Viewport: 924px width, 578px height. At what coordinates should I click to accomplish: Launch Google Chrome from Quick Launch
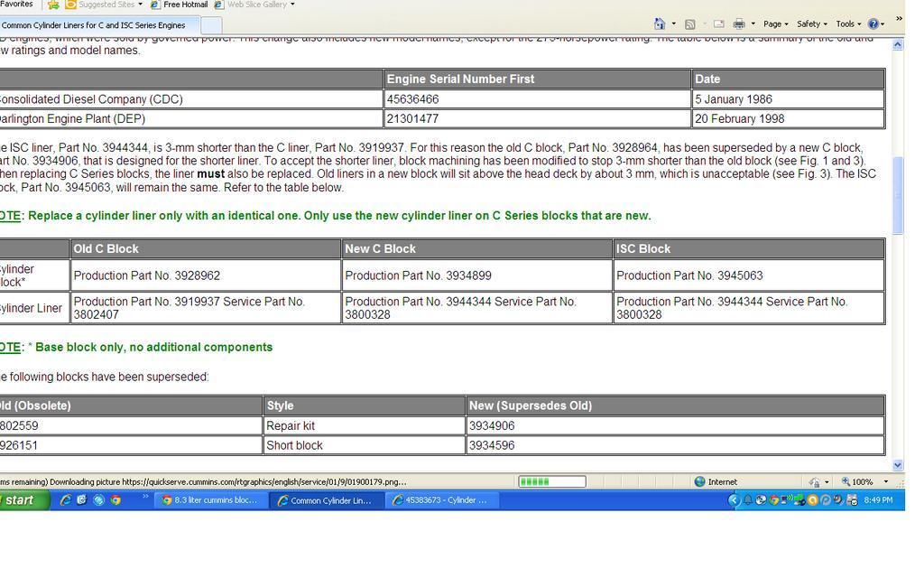(x=115, y=500)
